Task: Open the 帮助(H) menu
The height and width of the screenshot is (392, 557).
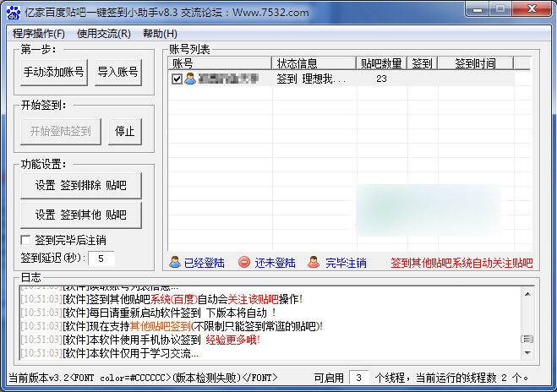Action: coord(160,34)
